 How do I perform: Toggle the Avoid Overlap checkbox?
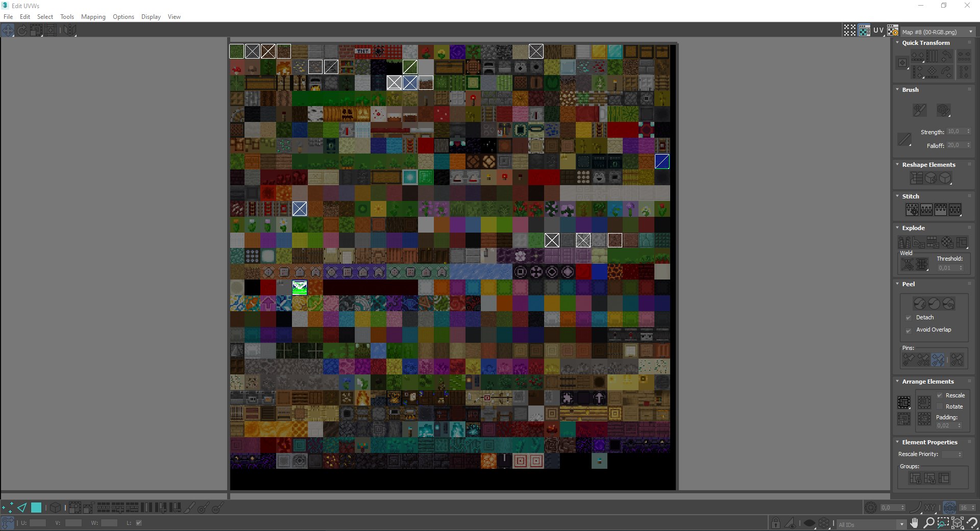[x=909, y=330]
